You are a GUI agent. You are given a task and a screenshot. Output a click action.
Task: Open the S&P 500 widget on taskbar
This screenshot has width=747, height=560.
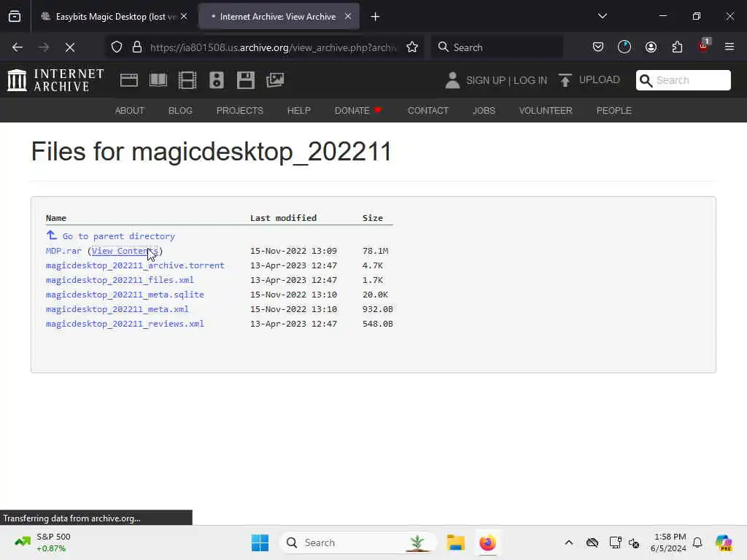tap(43, 542)
